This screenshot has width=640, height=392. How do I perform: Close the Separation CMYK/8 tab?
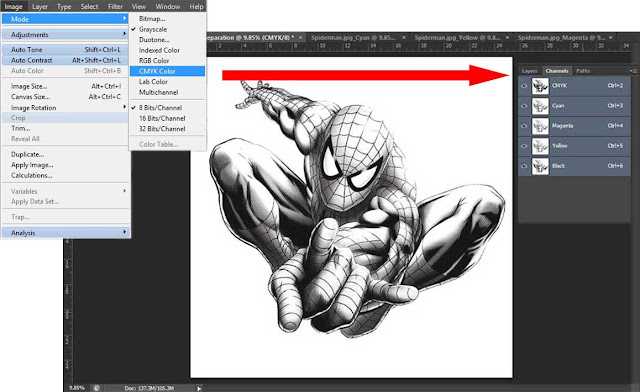301,38
